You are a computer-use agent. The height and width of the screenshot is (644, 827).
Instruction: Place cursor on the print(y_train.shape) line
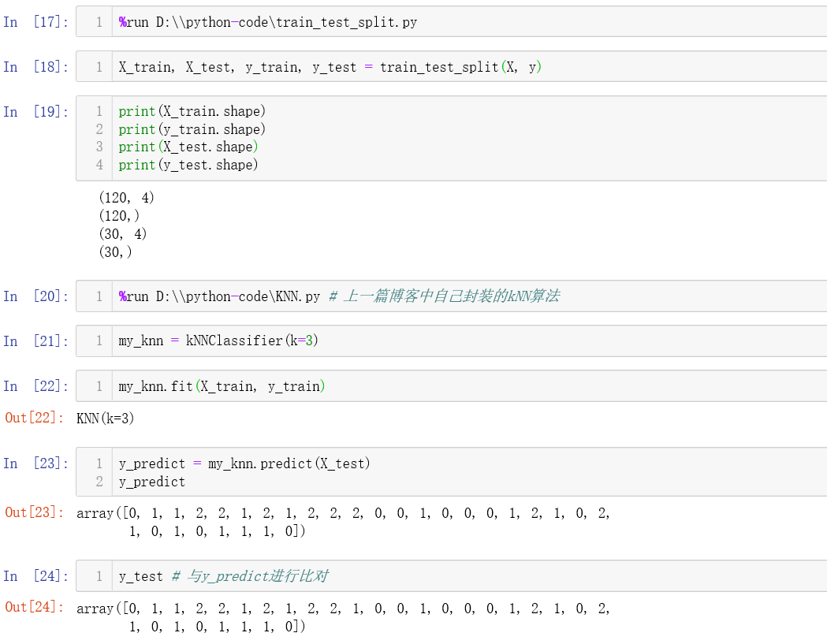click(192, 129)
